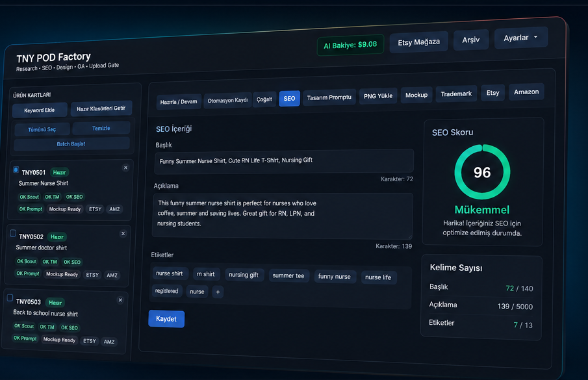This screenshot has height=380, width=588.
Task: Click OK Prompt badge on TNY0501
Action: [x=31, y=209]
